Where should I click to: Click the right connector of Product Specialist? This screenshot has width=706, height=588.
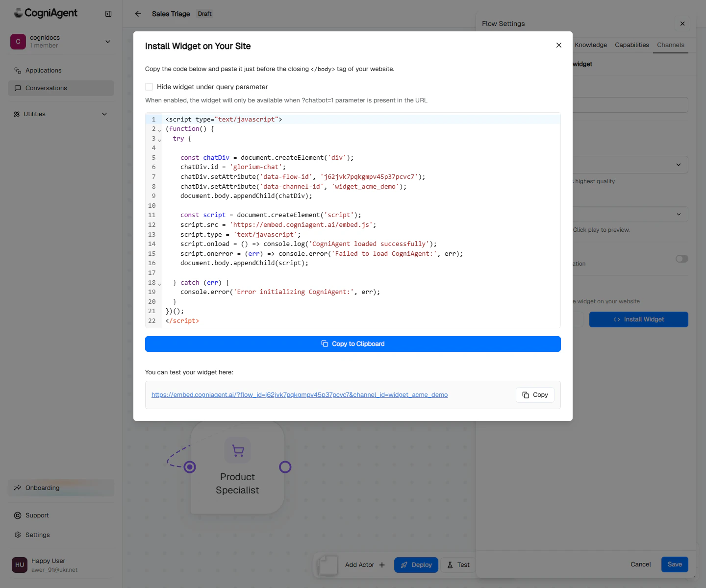click(285, 467)
